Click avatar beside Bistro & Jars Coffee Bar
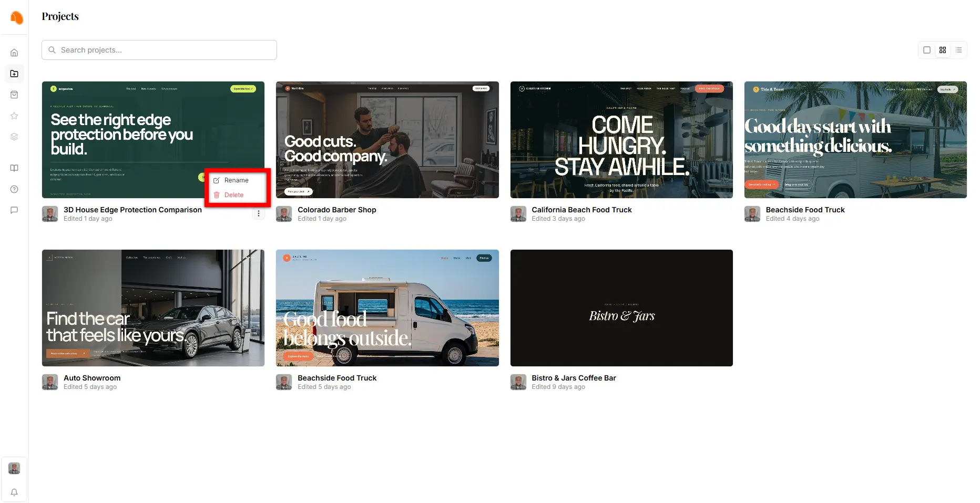The image size is (980, 503). (x=518, y=382)
